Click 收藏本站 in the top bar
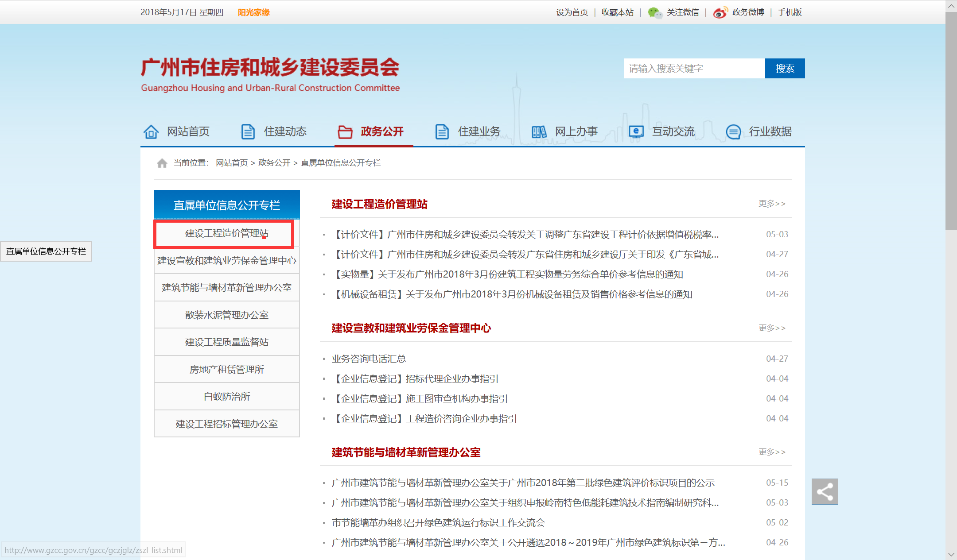Viewport: 957px width, 560px height. pos(618,12)
